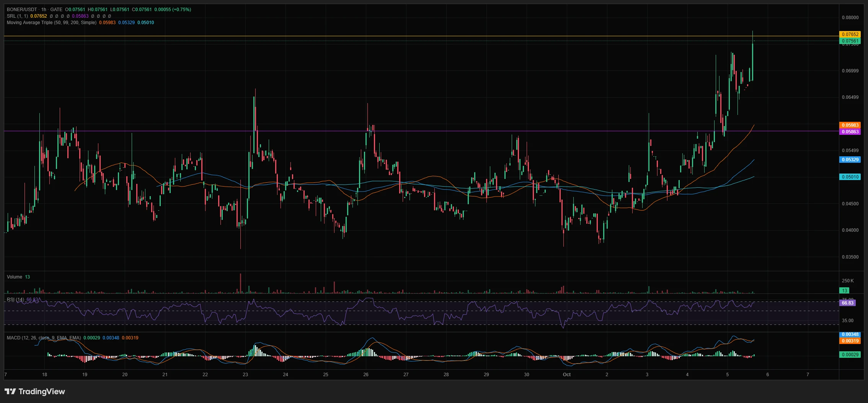Click the 23 date label on the time axis
This screenshot has width=868, height=403.
click(245, 375)
